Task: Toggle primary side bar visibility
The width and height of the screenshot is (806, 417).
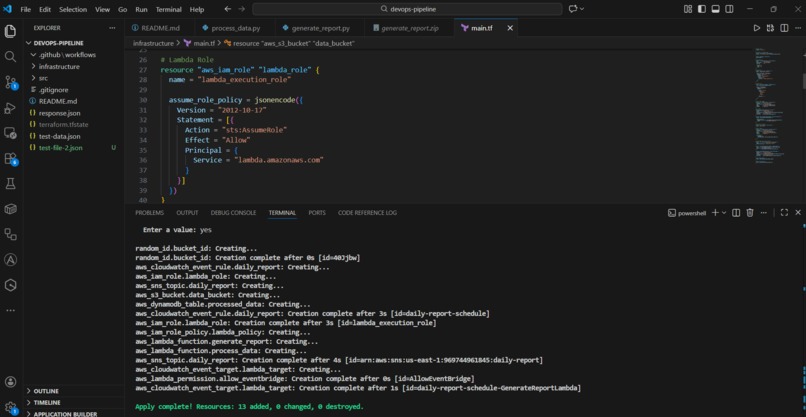Action: pos(702,9)
